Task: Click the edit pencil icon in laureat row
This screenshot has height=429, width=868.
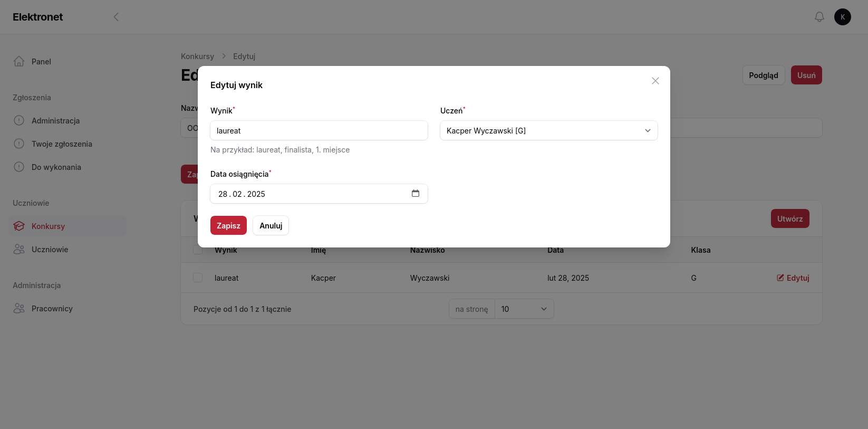Action: 780,278
